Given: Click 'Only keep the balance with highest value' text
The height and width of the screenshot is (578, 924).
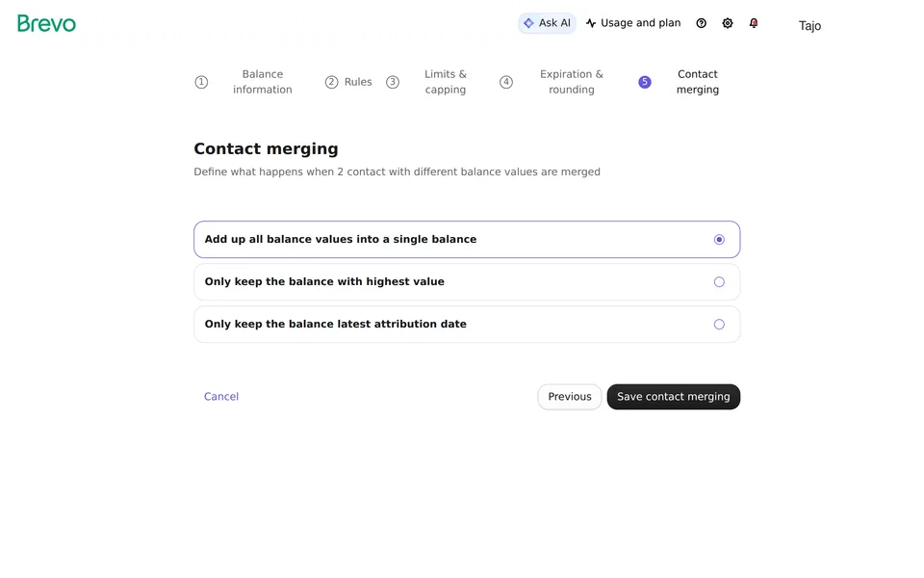Looking at the screenshot, I should click(324, 282).
